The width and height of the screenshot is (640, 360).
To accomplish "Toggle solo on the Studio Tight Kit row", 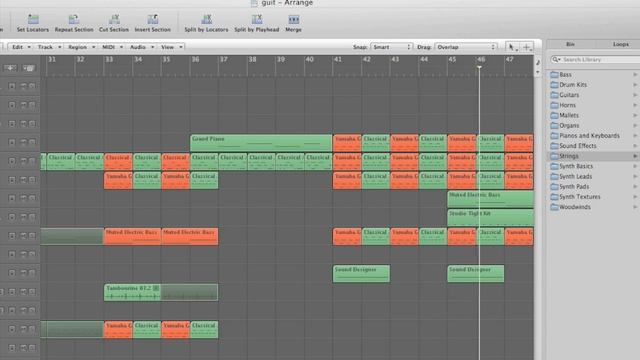I will click(32, 217).
